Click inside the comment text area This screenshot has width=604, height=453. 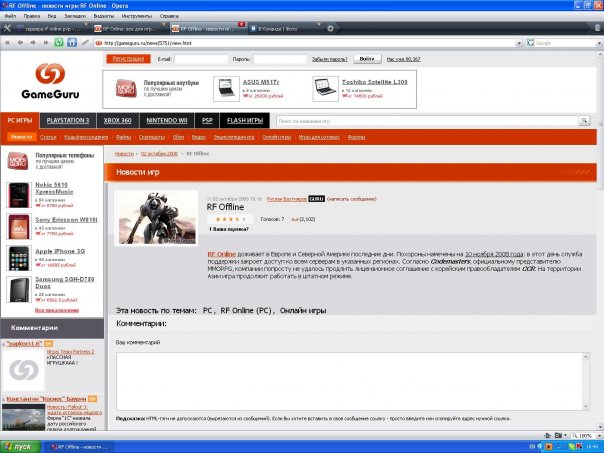click(350, 381)
